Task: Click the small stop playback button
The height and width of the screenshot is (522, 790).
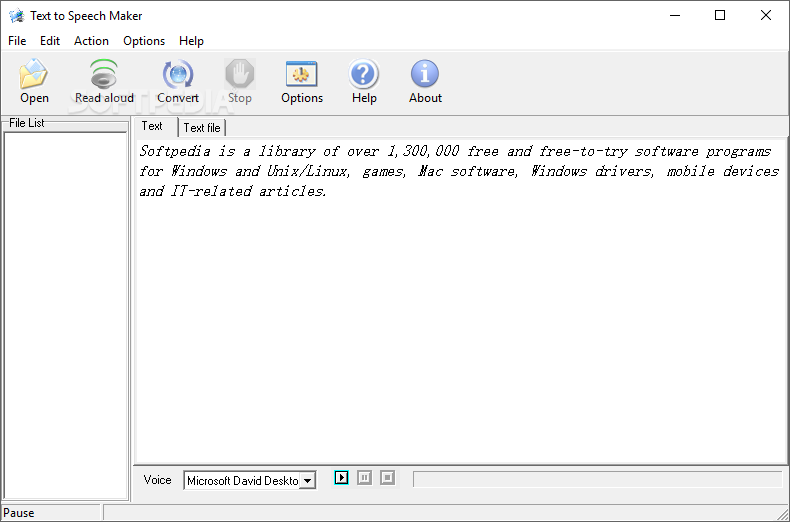Action: [387, 477]
